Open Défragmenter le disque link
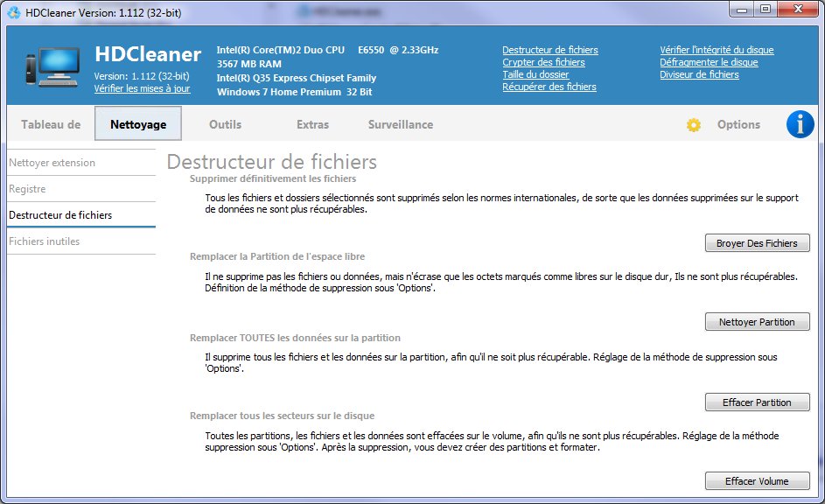Viewport: 825px width, 504px height. click(709, 62)
